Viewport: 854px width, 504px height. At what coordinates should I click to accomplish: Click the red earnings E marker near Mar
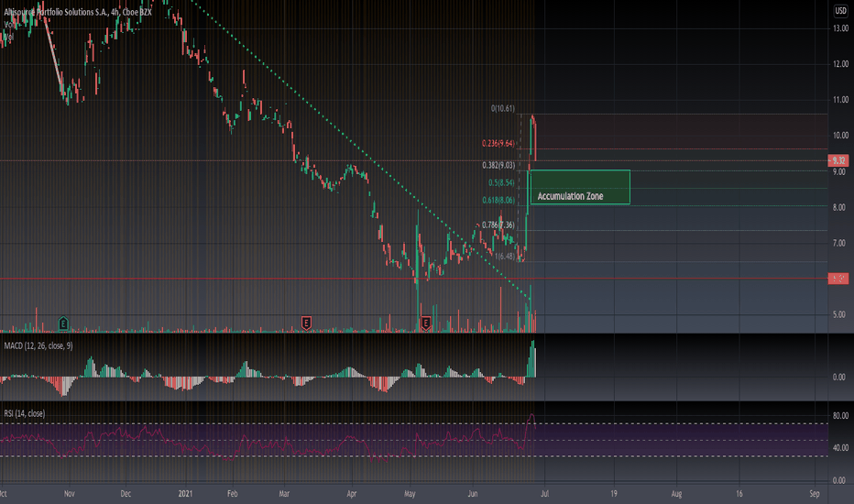pyautogui.click(x=307, y=323)
